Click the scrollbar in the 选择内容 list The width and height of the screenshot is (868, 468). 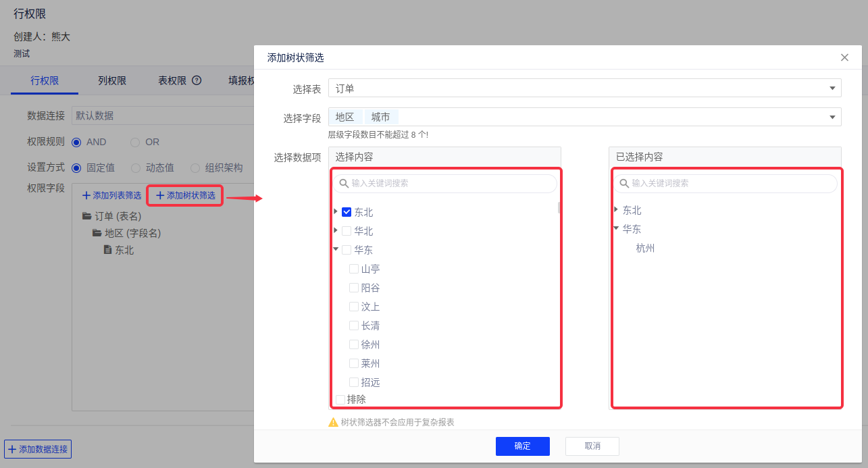coord(559,208)
